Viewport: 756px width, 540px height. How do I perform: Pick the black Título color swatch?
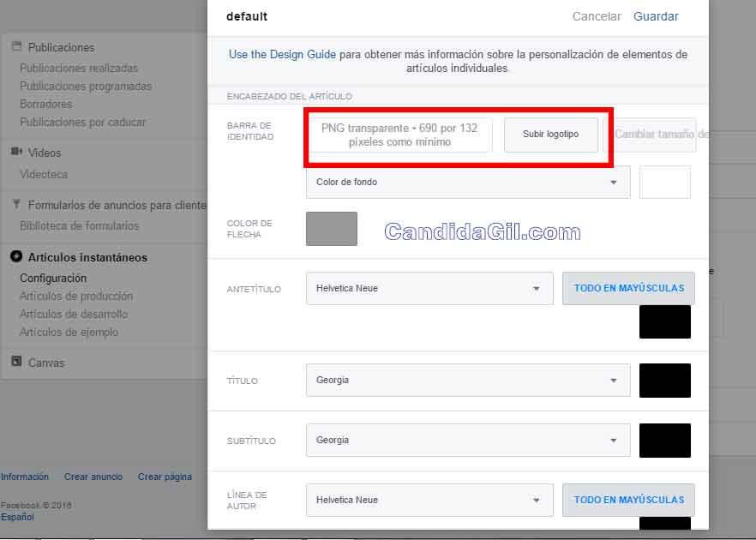pos(664,381)
